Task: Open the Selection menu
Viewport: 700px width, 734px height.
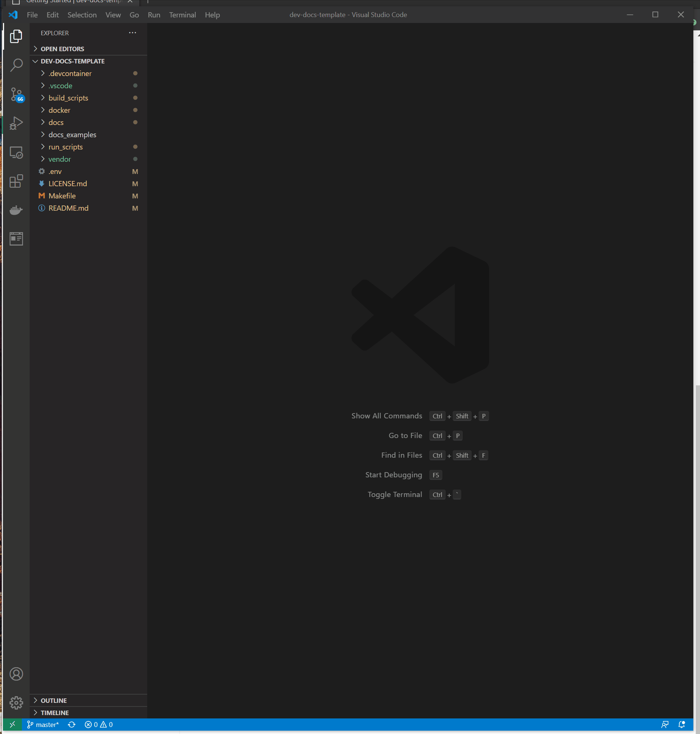Action: pyautogui.click(x=82, y=15)
